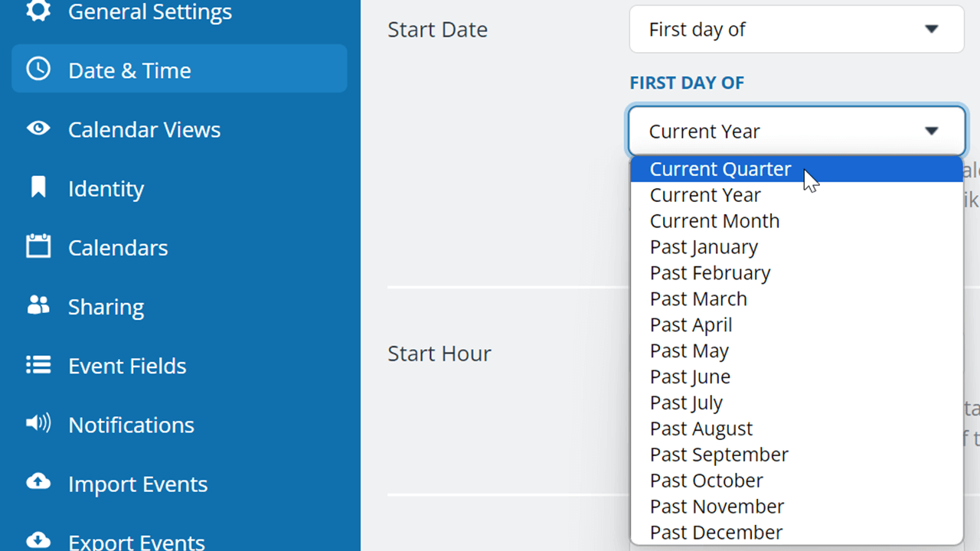Screen dimensions: 980x551
Task: Click the Sharing people icon
Action: point(38,305)
